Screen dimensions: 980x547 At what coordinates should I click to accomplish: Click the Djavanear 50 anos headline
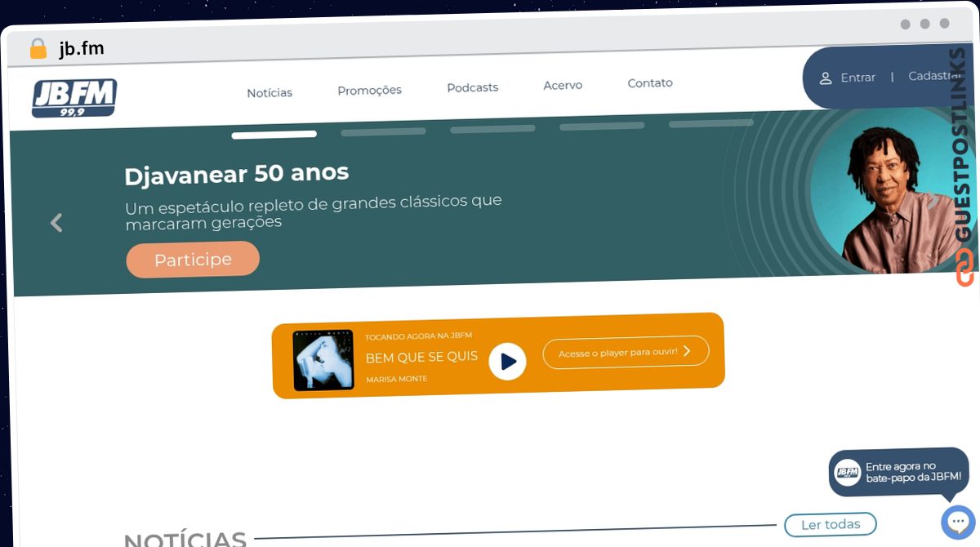(x=236, y=174)
